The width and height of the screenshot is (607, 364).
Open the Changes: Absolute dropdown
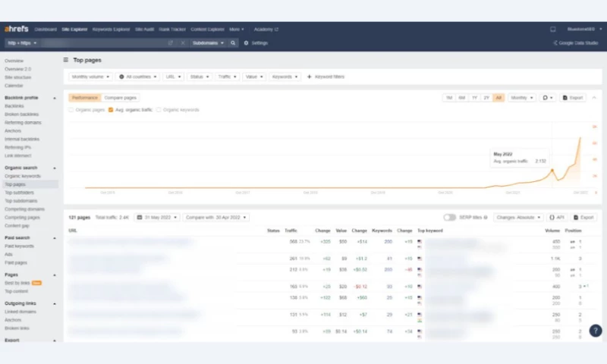tap(518, 218)
